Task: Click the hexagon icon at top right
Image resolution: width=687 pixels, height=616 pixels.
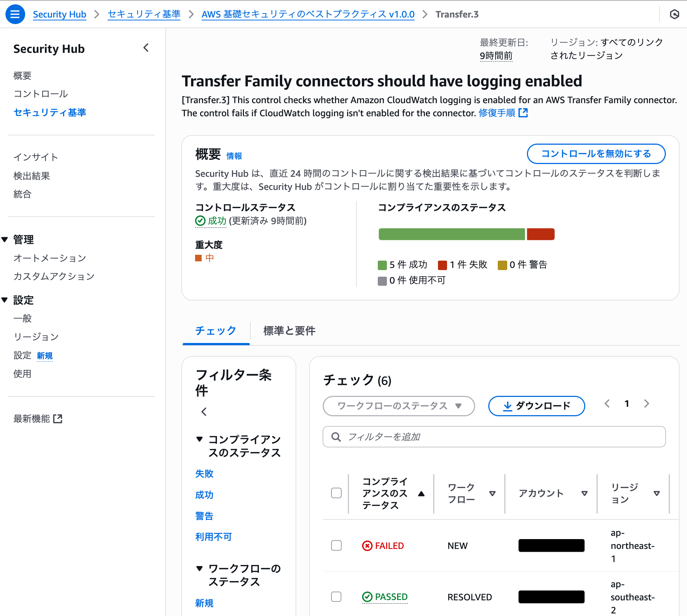Action: coord(674,14)
